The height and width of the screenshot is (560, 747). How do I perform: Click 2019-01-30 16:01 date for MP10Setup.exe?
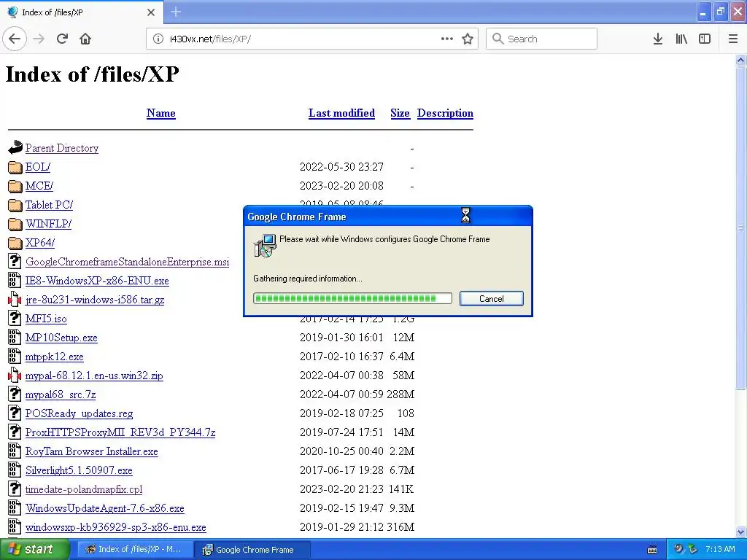pos(341,338)
